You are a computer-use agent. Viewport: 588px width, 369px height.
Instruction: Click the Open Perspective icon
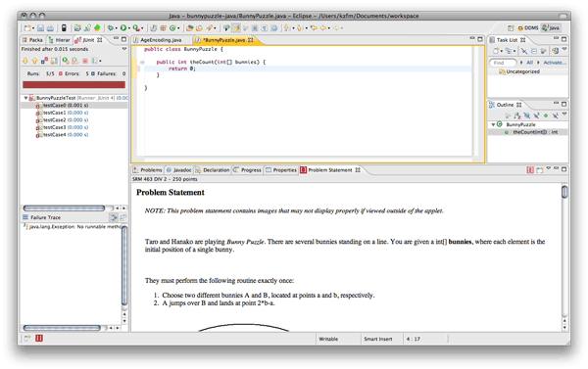coord(511,28)
